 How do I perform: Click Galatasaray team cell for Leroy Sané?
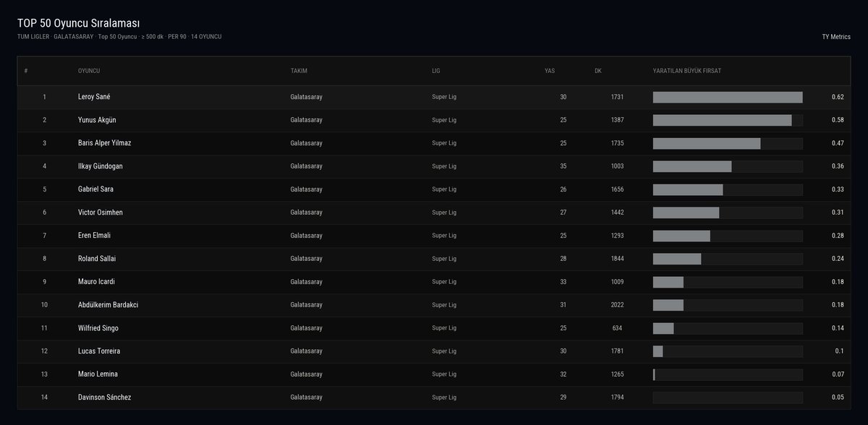pos(306,97)
